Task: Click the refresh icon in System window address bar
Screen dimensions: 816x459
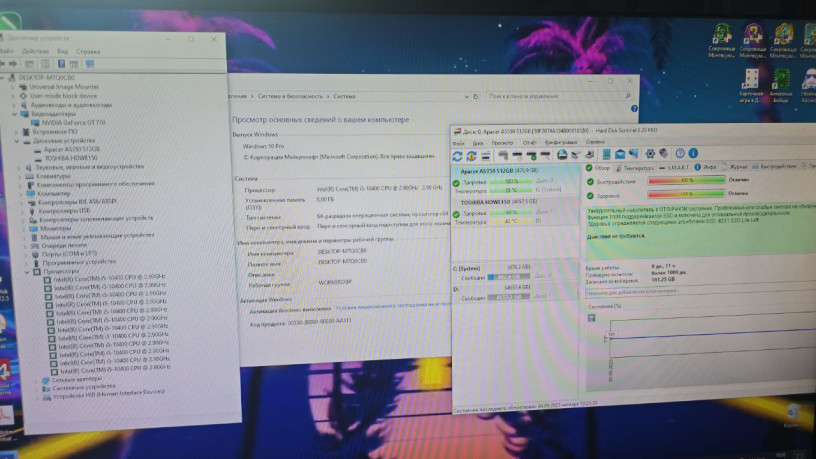Action: pyautogui.click(x=476, y=96)
